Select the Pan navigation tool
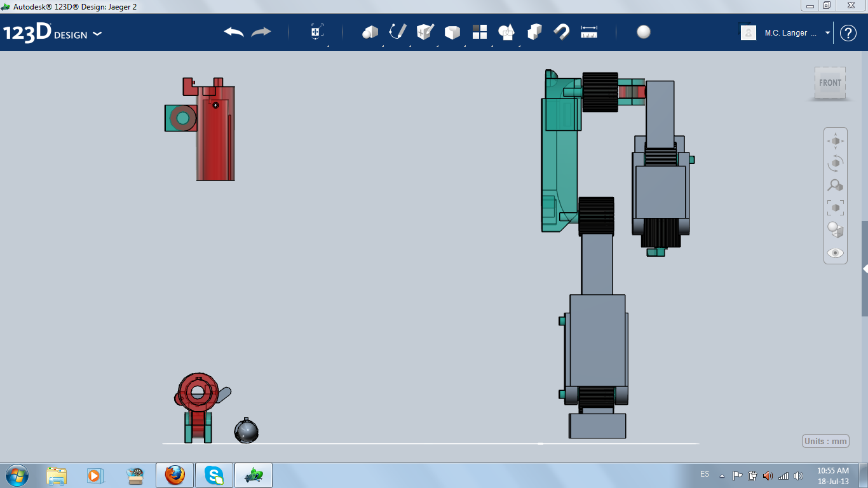 click(836, 140)
